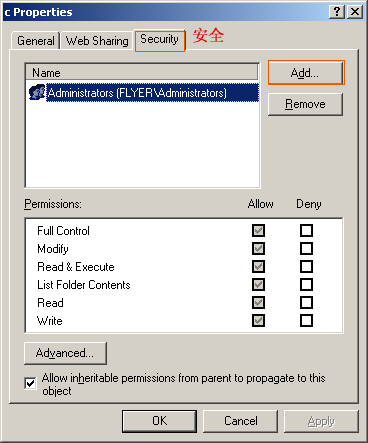Tick the Deny checkbox for Write
Screen dimensions: 368x443
pyautogui.click(x=306, y=320)
